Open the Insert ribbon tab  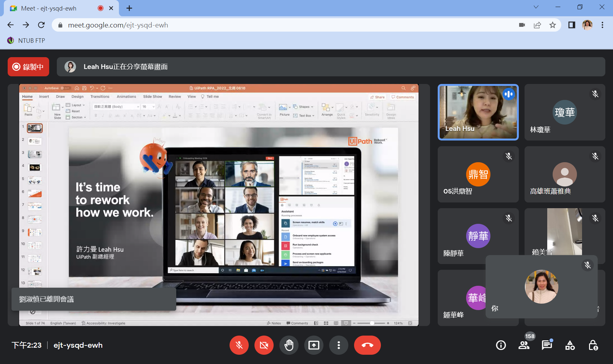pyautogui.click(x=44, y=97)
